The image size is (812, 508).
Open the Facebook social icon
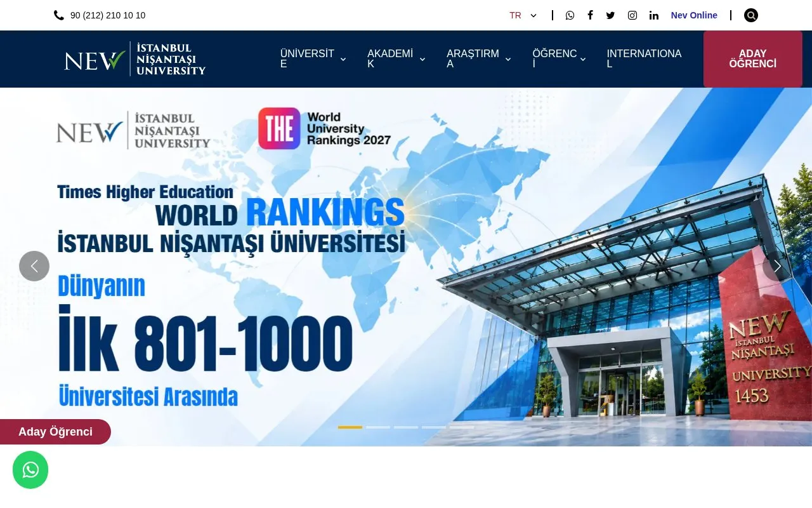coord(590,15)
